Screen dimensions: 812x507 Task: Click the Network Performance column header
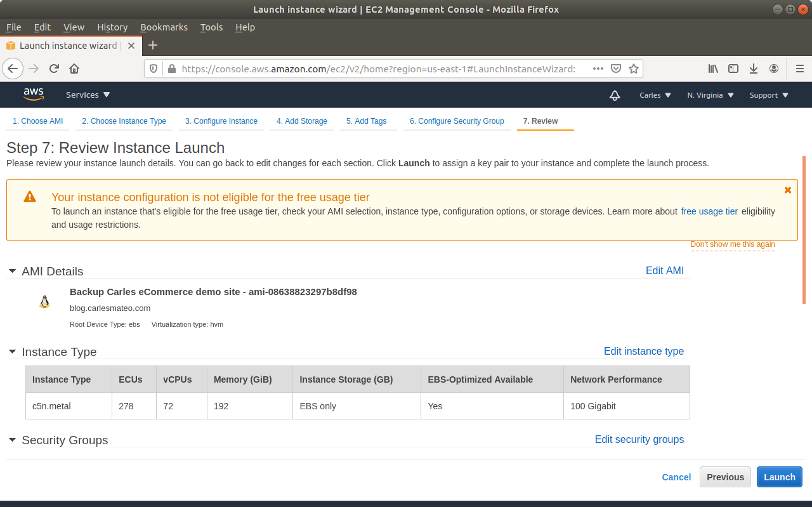point(626,379)
